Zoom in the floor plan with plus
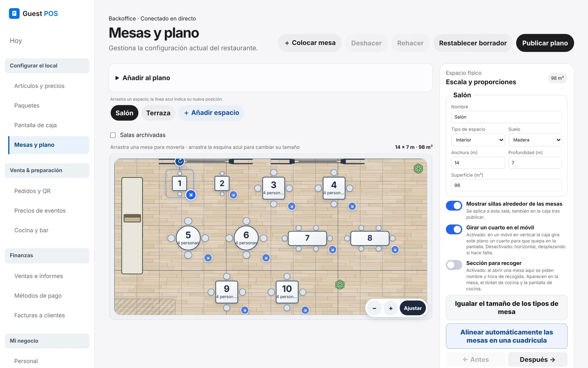 pos(391,308)
